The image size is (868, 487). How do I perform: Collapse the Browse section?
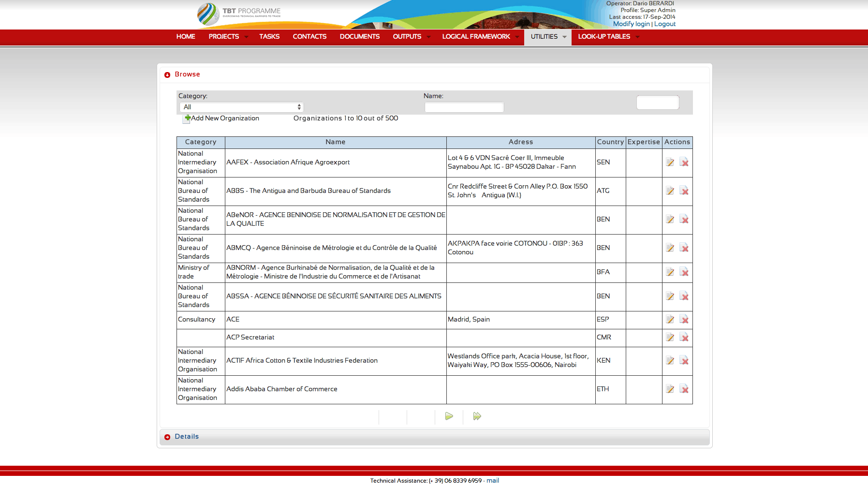(x=167, y=74)
